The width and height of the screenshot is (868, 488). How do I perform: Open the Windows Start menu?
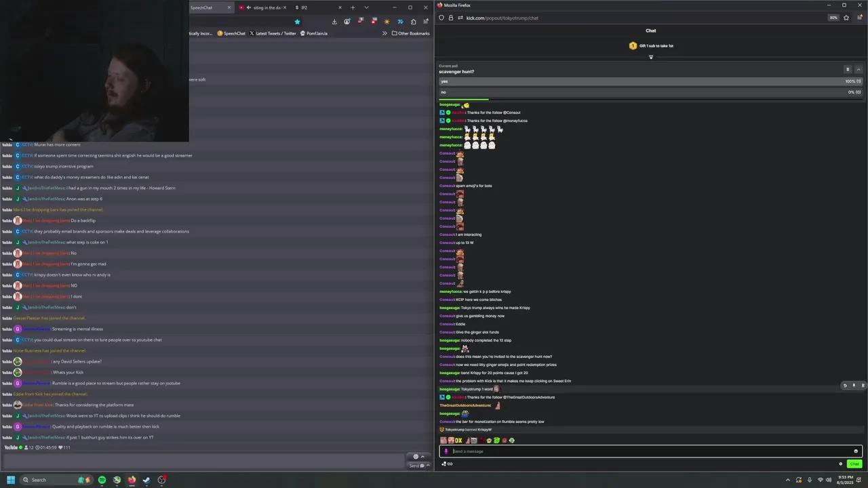pos(11,480)
